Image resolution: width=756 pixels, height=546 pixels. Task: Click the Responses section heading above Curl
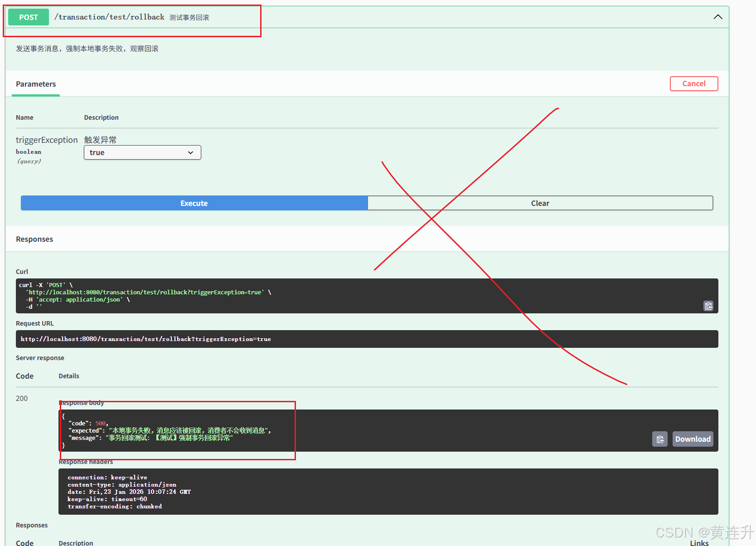tap(34, 239)
